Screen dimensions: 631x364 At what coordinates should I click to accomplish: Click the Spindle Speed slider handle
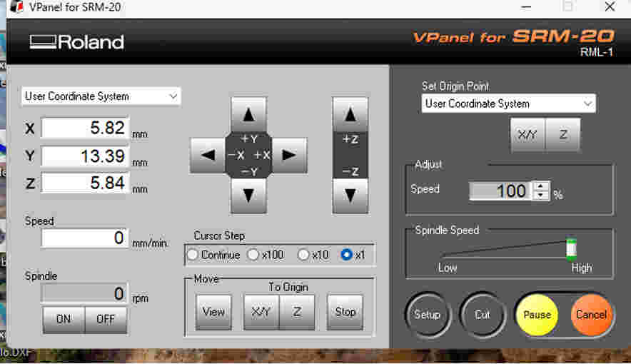tap(571, 249)
